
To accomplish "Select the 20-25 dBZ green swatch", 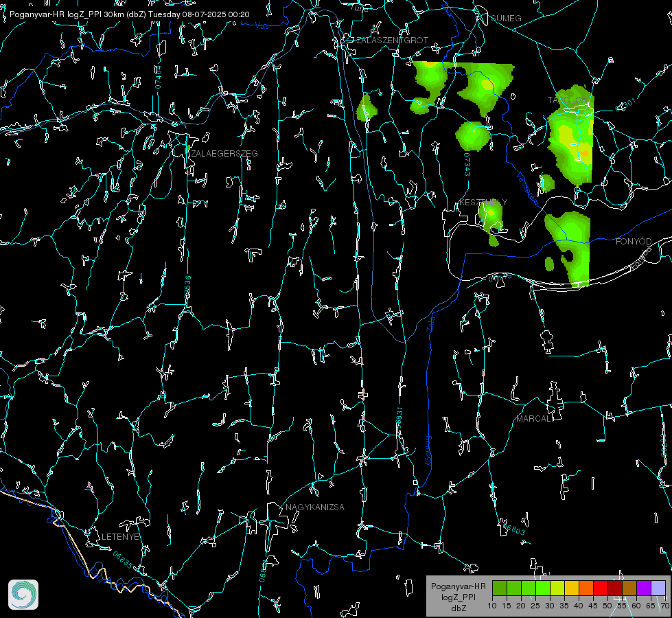I will [x=529, y=588].
